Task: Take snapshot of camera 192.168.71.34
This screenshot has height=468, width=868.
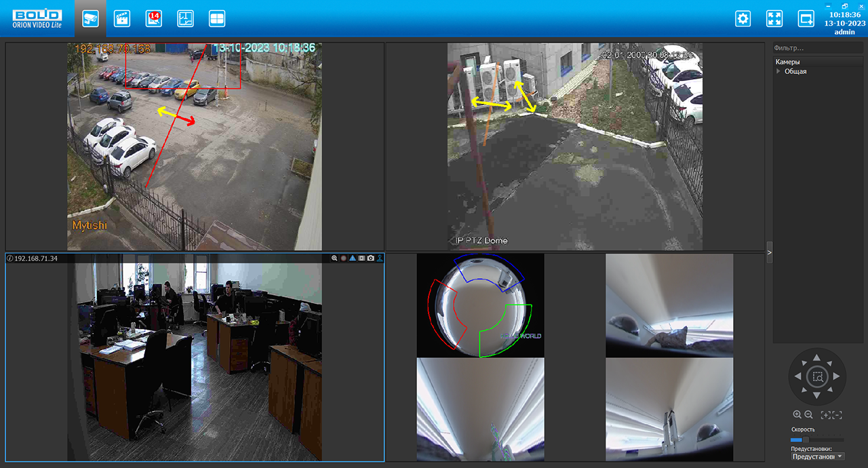Action: [x=371, y=258]
